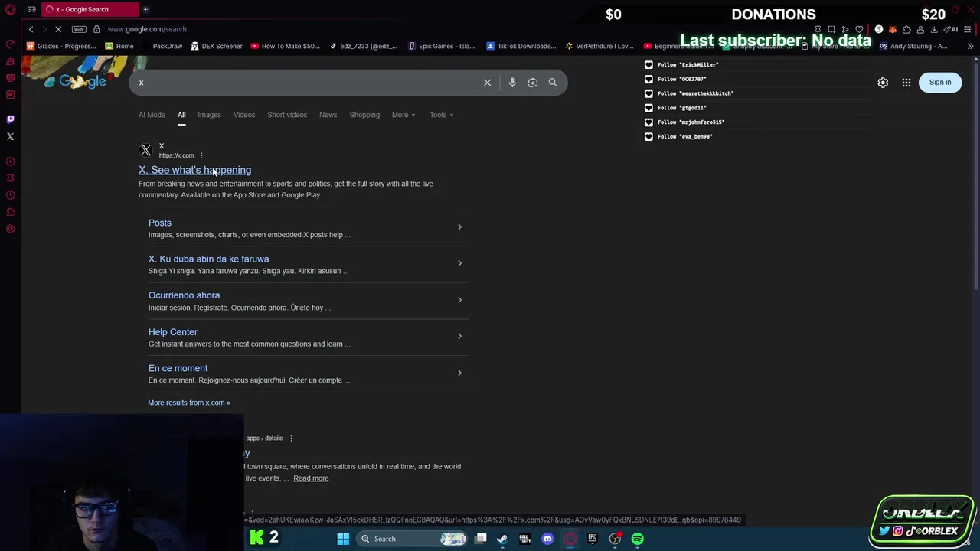Open Opera easy setup menu icon
This screenshot has height=551, width=980.
(x=967, y=29)
